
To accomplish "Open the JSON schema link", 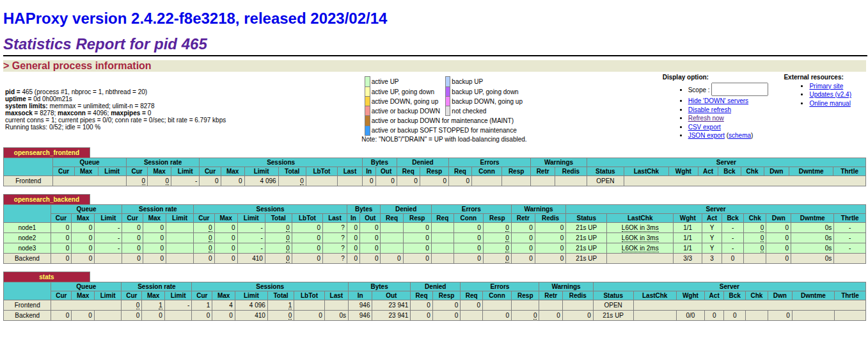I will (x=739, y=136).
